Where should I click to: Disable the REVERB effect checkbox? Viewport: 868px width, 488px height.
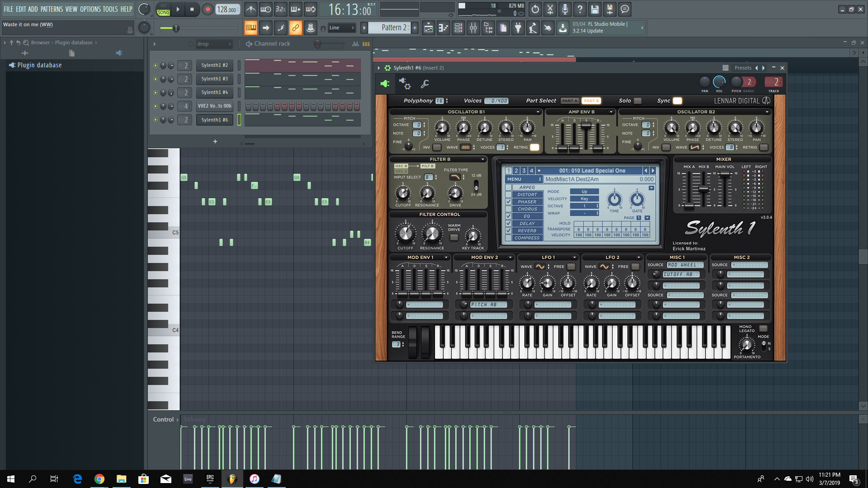click(509, 230)
